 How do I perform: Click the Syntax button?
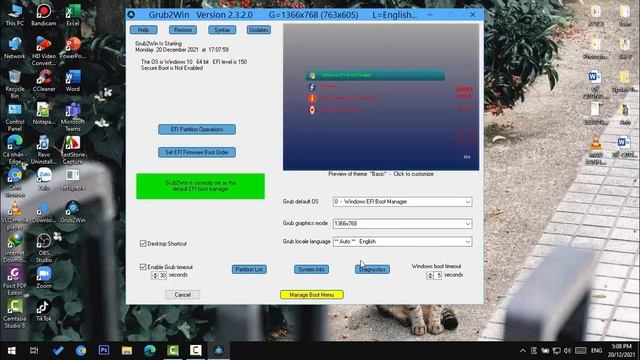pyautogui.click(x=222, y=30)
